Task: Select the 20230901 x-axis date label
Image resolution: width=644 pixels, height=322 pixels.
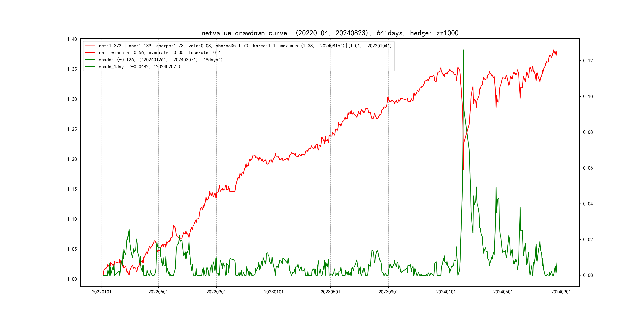Action: [388, 292]
